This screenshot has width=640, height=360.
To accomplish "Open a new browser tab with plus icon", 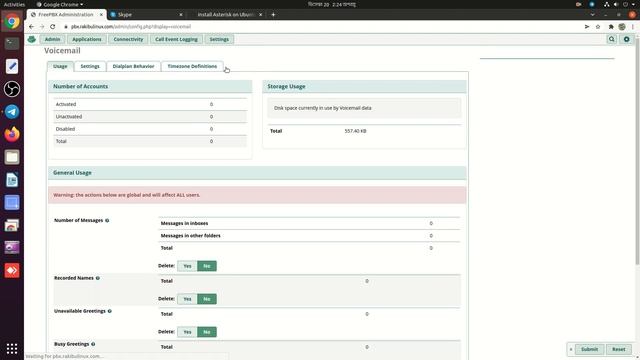I will pyautogui.click(x=273, y=14).
